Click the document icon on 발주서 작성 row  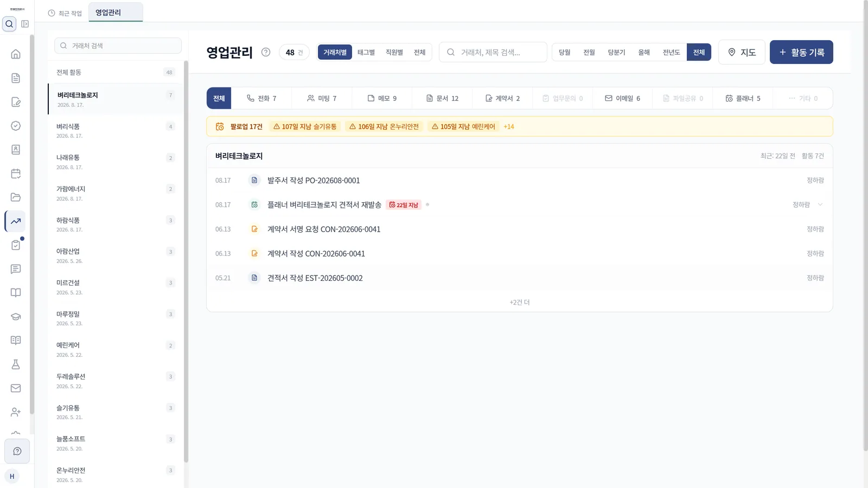254,180
